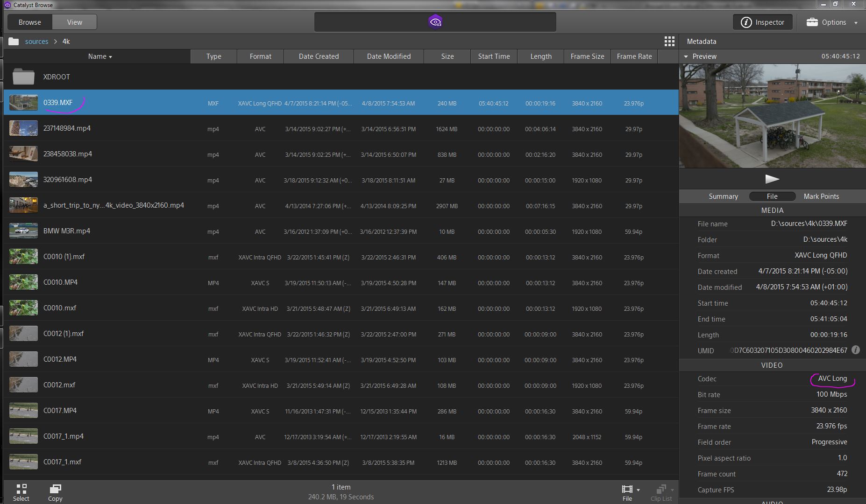Select the BMW M3R.mp4 thumbnail
This screenshot has width=866, height=504.
[x=24, y=231]
